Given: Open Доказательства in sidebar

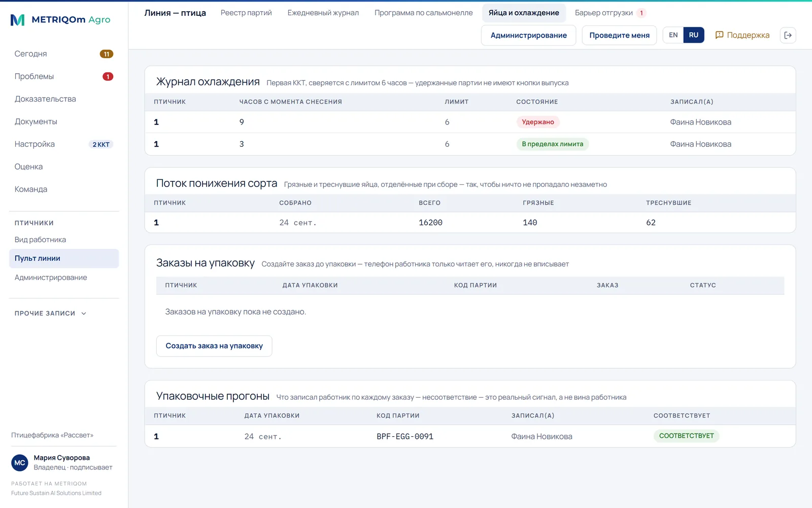Looking at the screenshot, I should click(x=64, y=99).
